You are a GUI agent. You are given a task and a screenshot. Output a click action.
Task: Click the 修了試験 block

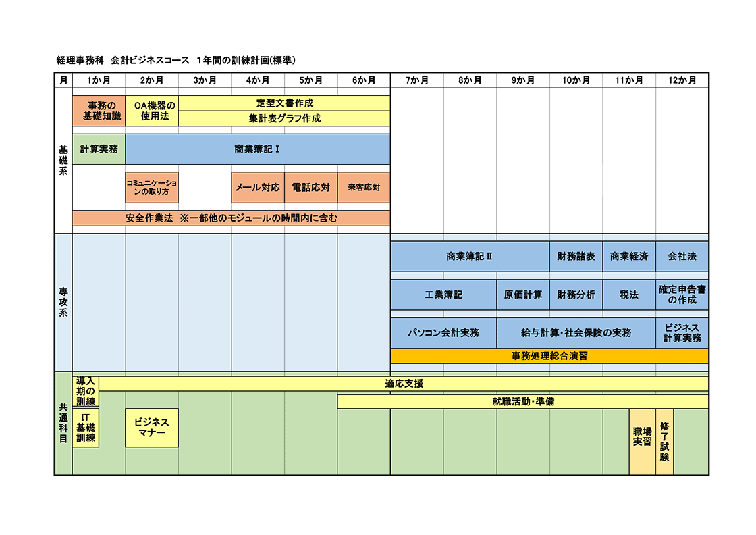click(x=664, y=442)
